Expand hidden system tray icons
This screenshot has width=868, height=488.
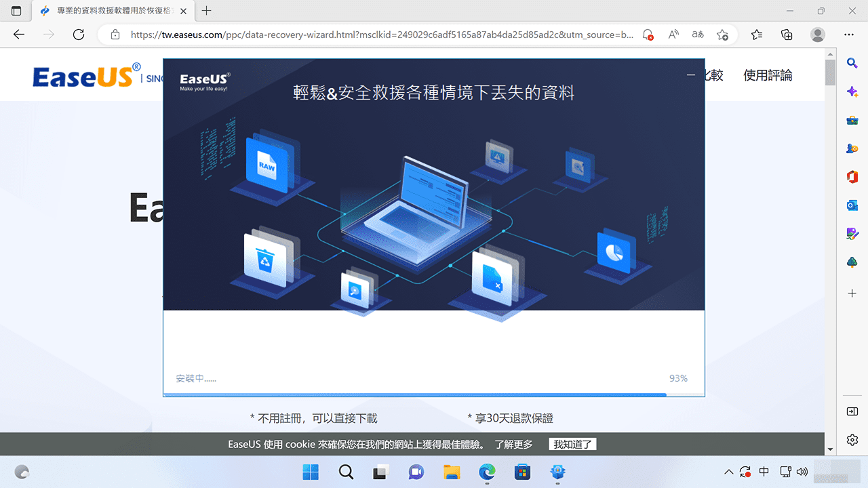click(x=728, y=472)
